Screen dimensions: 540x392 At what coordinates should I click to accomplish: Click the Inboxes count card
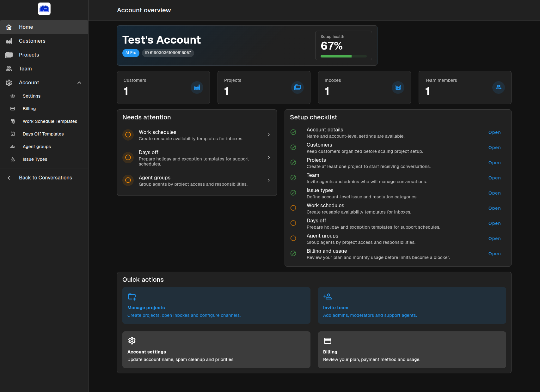pyautogui.click(x=365, y=87)
